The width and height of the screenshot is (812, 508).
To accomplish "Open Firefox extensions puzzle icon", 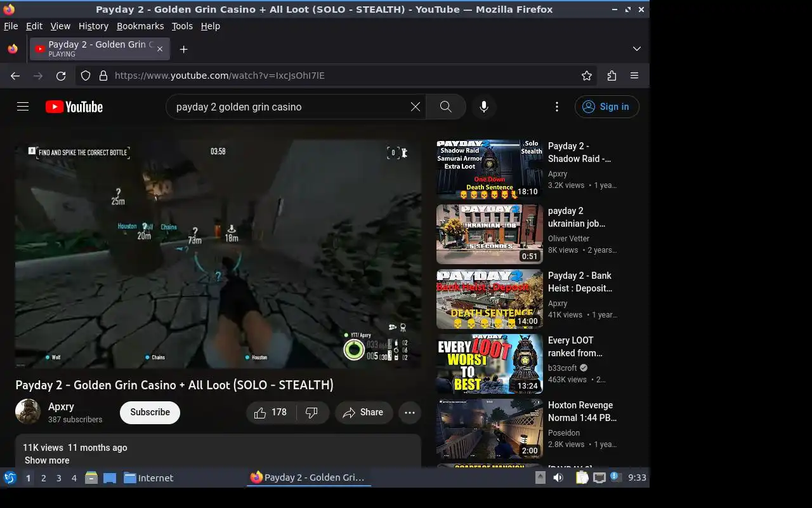I will 612,76.
